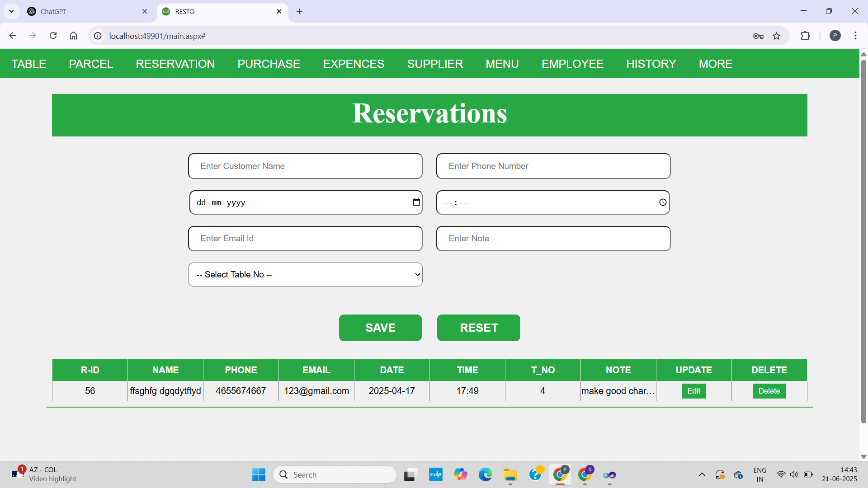Open a new browser tab
Screen dimensions: 868x488
[x=299, y=11]
